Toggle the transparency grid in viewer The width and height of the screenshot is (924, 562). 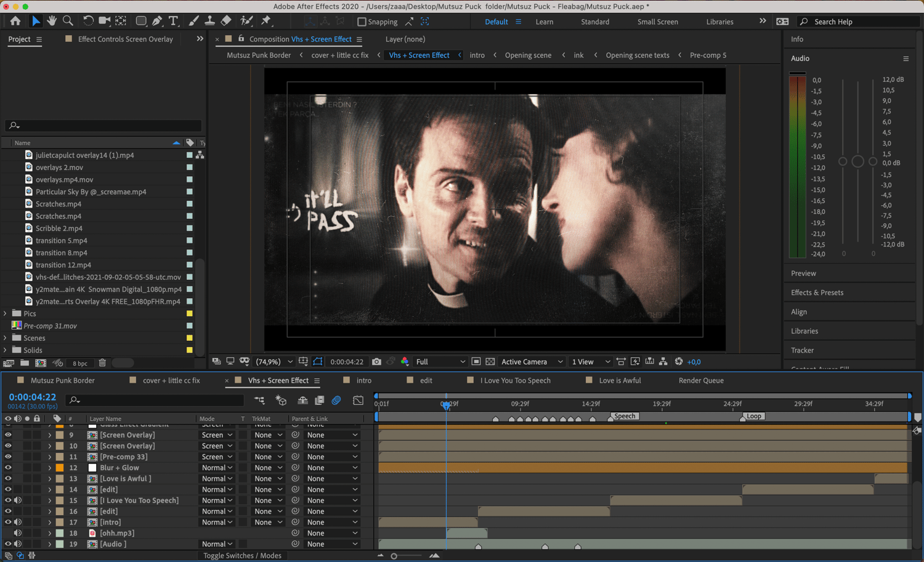click(x=490, y=362)
